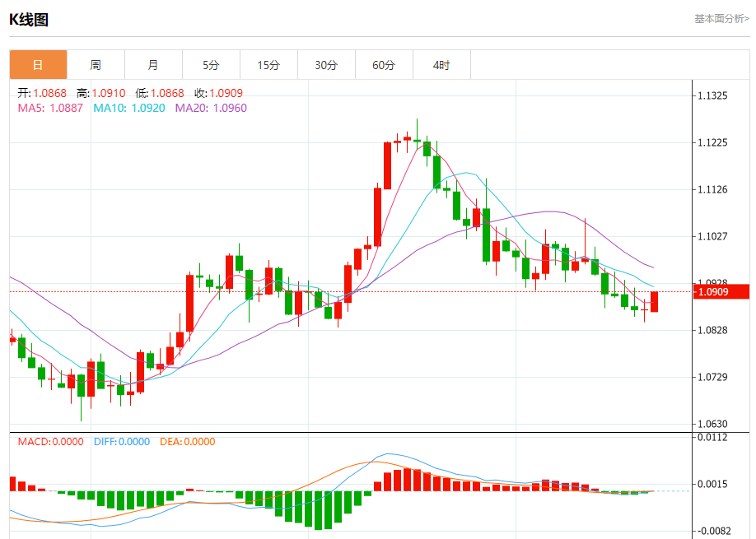Image resolution: width=756 pixels, height=539 pixels.
Task: Click the MA20 legend label
Action: tap(210, 108)
